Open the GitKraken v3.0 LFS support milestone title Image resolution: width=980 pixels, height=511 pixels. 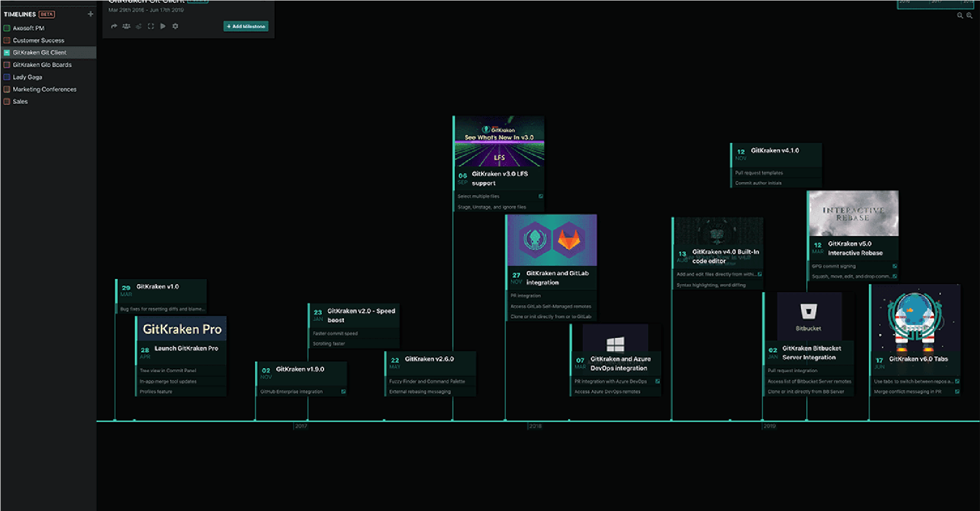(x=500, y=178)
